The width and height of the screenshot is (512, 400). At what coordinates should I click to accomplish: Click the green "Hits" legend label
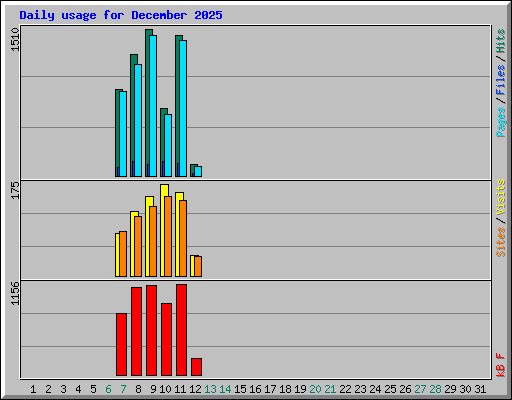click(500, 41)
